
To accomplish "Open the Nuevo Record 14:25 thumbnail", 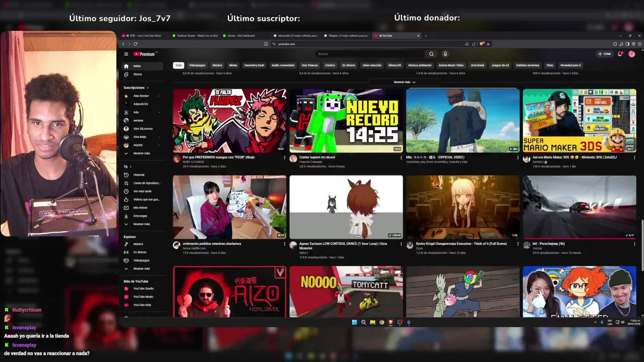I will (346, 121).
